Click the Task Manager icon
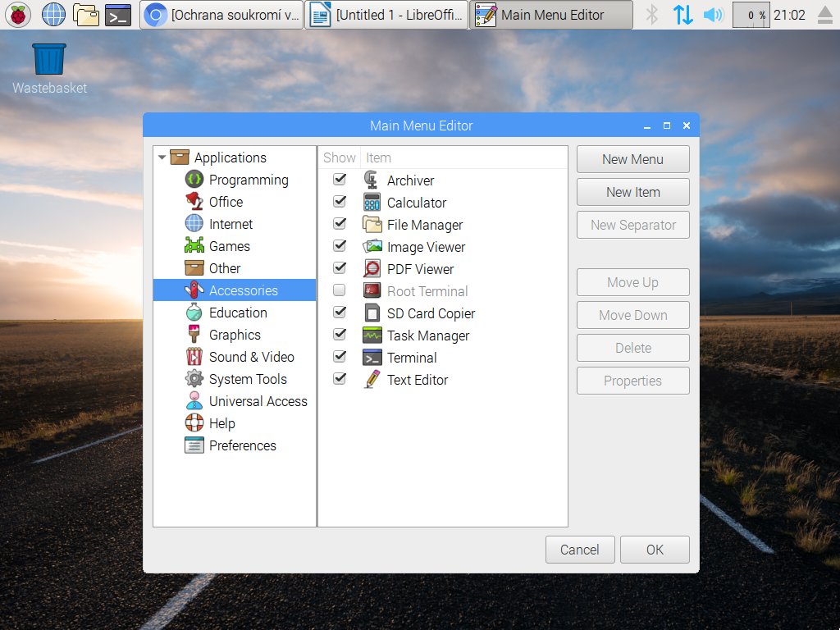The width and height of the screenshot is (840, 630). [x=371, y=335]
